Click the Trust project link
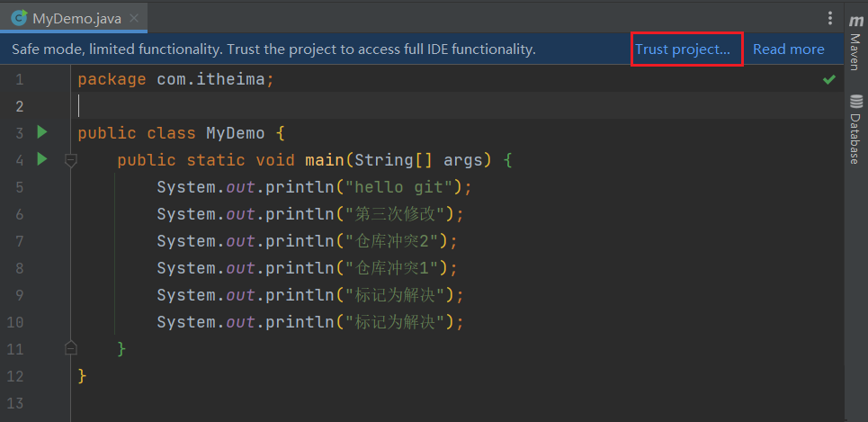Screen dimensions: 868x422 683,49
